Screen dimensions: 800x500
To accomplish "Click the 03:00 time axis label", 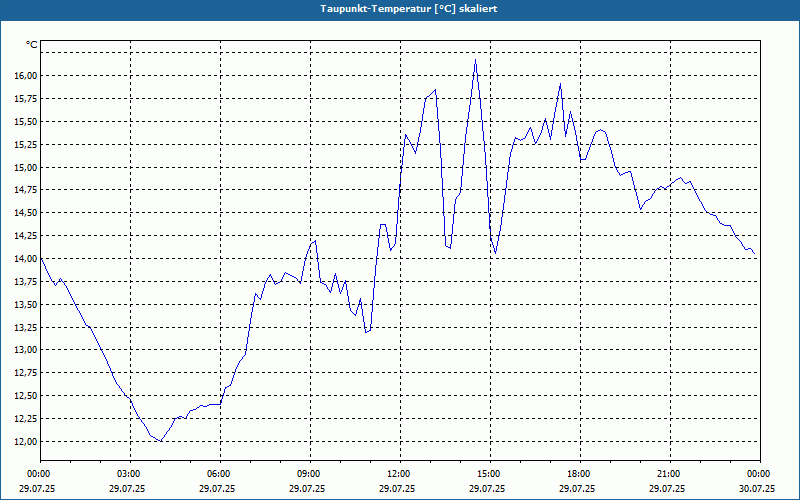I will [x=130, y=474].
